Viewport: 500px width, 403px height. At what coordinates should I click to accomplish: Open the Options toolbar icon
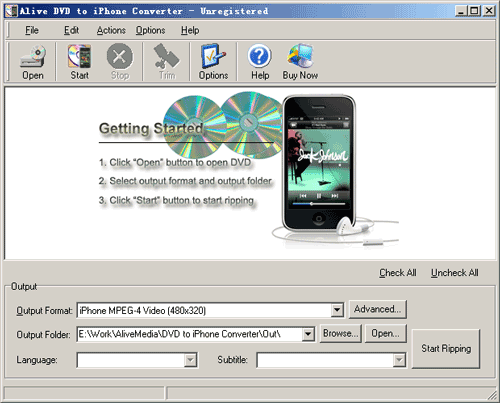(x=213, y=56)
